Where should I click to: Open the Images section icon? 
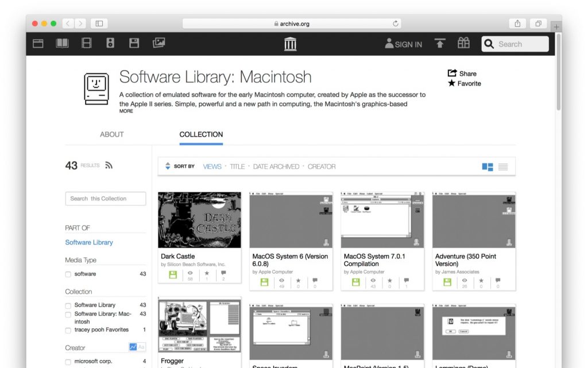158,42
